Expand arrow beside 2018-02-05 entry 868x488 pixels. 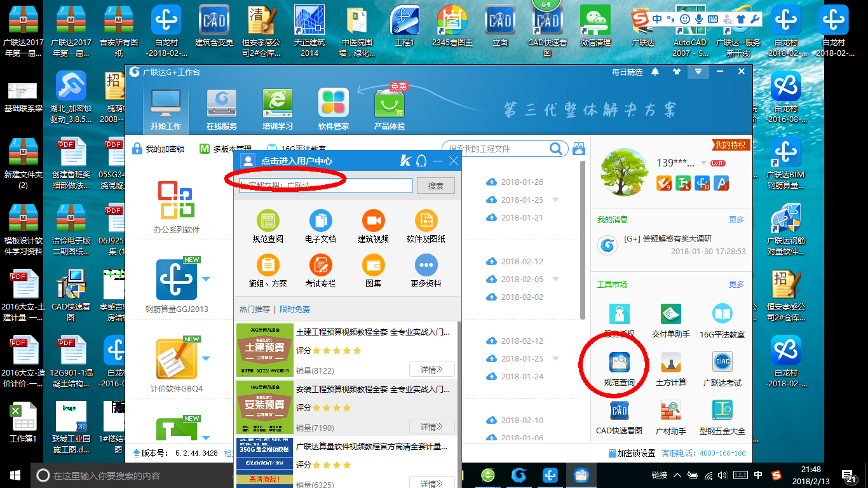(555, 279)
